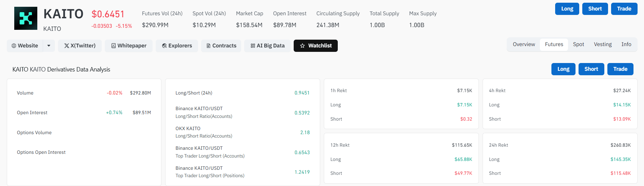Image resolution: width=644 pixels, height=186 pixels.
Task: Click Trade button in Derivatives Data Analysis row
Action: click(x=620, y=69)
